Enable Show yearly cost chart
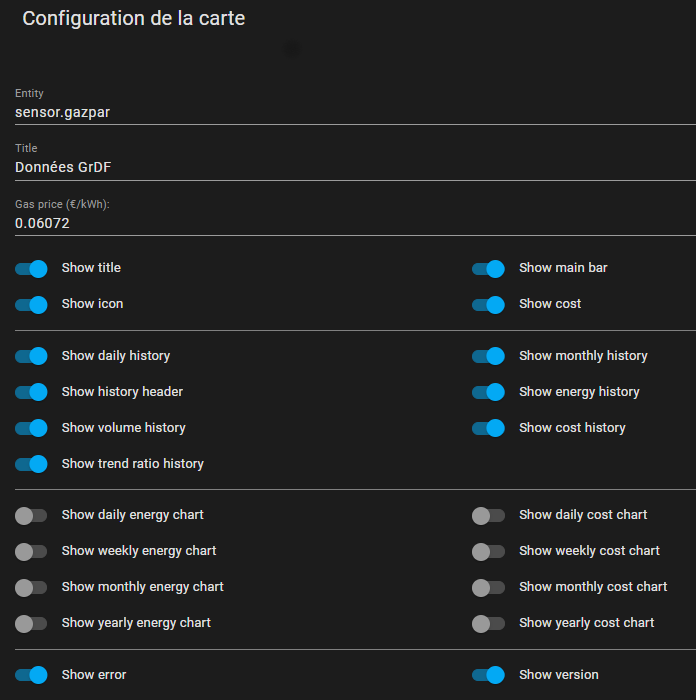Image resolution: width=696 pixels, height=700 pixels. coord(488,624)
